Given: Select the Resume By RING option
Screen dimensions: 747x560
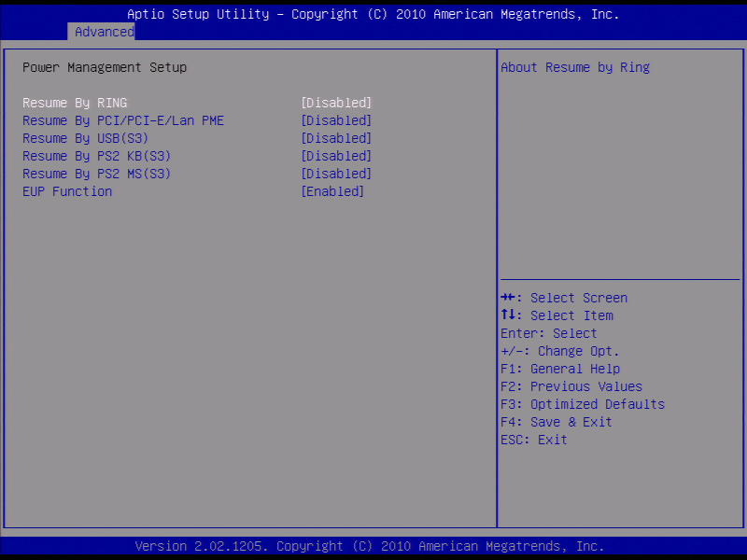Looking at the screenshot, I should click(75, 103).
